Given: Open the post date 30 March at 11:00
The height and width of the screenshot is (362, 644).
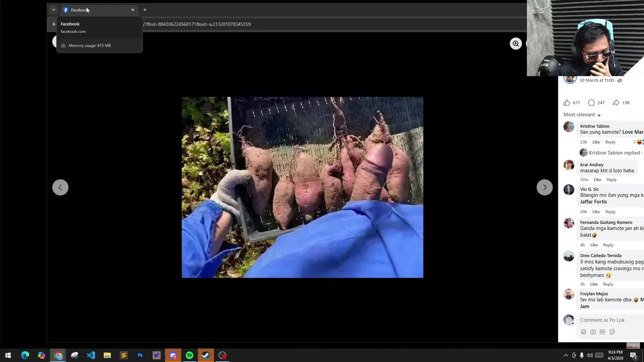Looking at the screenshot, I should [597, 80].
